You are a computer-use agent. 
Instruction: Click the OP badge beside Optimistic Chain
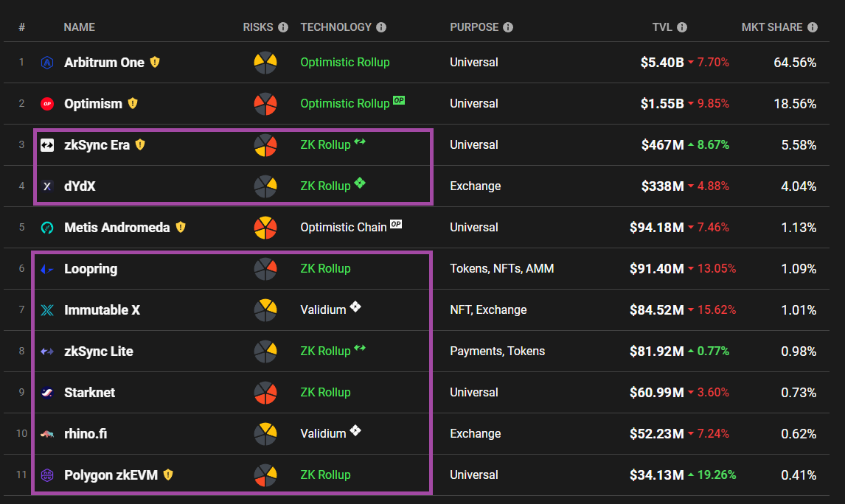[396, 224]
